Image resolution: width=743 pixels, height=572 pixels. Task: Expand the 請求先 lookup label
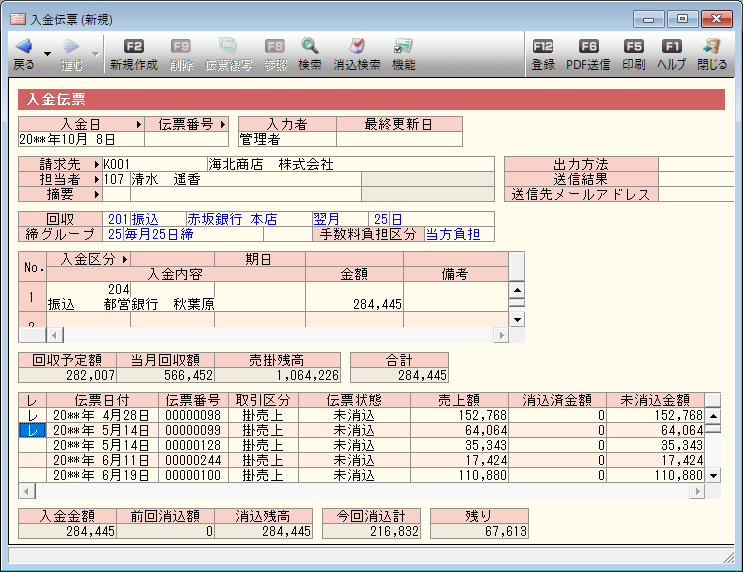pos(60,164)
